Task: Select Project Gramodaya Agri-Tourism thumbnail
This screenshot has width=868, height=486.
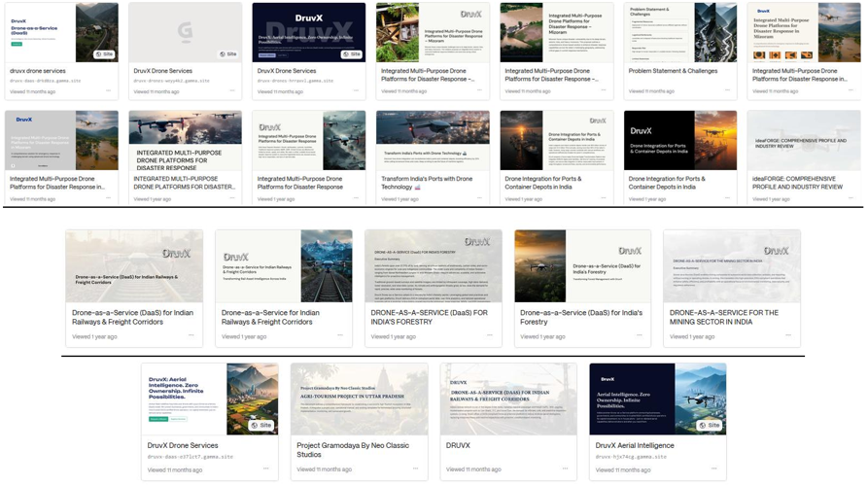Action: [x=360, y=399]
